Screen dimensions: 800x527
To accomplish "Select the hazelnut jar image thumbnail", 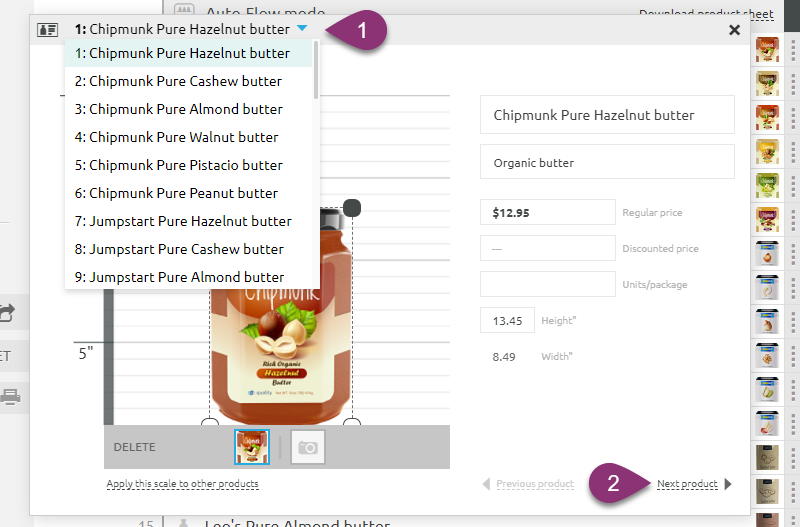I will [251, 447].
